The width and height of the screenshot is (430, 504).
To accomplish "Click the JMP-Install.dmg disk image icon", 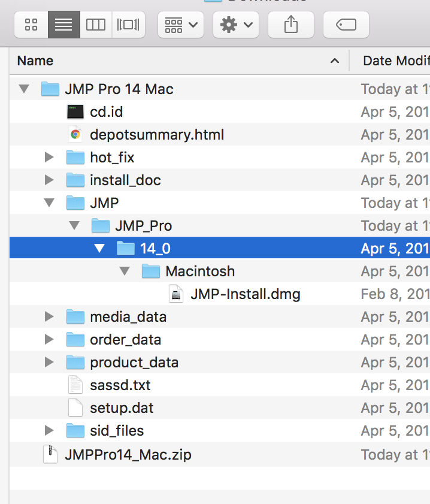I will coord(176,294).
